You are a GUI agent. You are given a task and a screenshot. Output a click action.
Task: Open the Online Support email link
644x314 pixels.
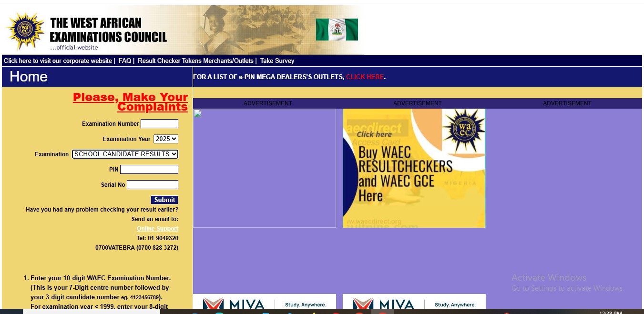[x=157, y=228]
